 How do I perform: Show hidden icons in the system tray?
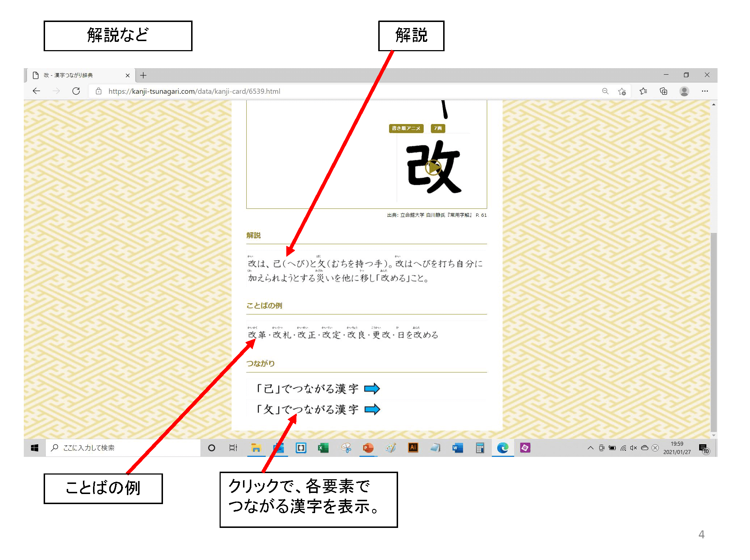click(x=590, y=448)
